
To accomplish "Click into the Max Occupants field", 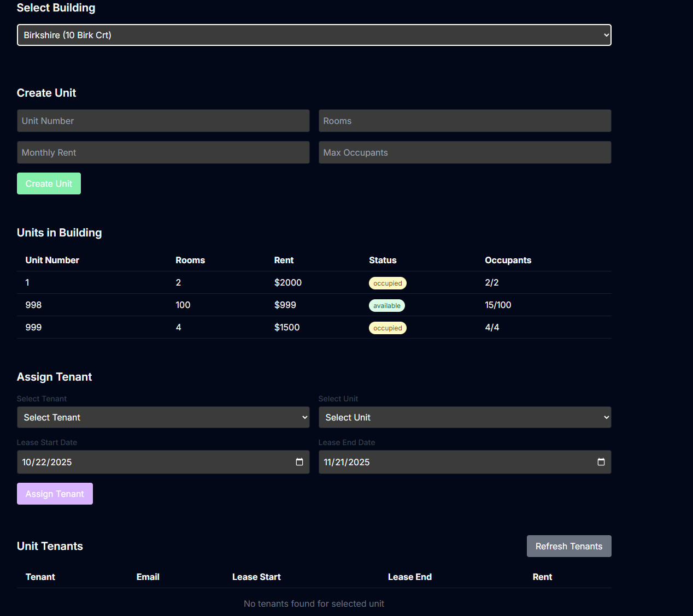I will pyautogui.click(x=465, y=152).
